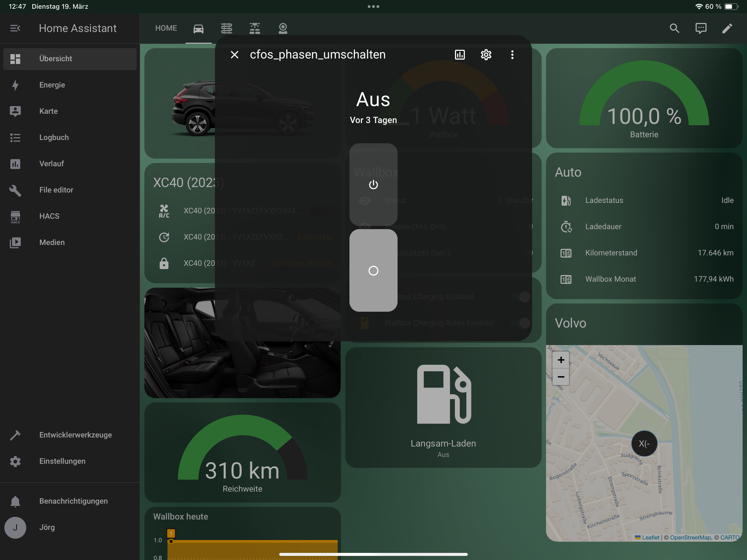Viewport: 747px width, 560px height.
Task: Close the cfos_phasen_umschalten dialog
Action: tap(234, 55)
